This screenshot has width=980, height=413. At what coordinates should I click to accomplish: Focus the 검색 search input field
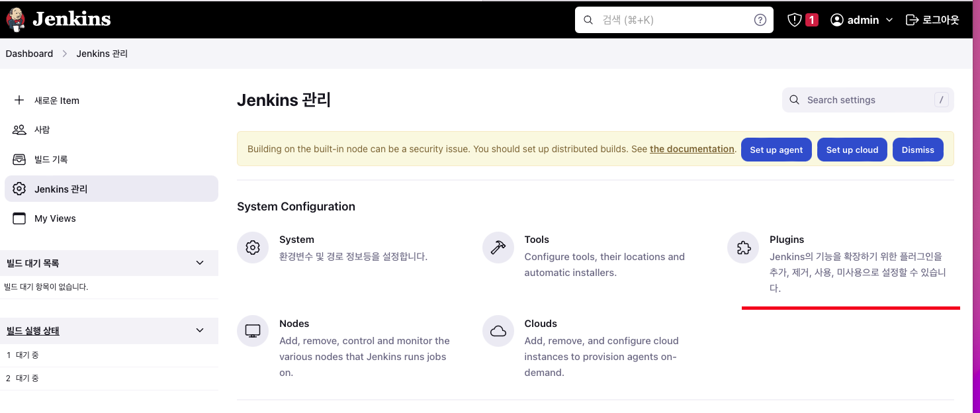pos(674,20)
